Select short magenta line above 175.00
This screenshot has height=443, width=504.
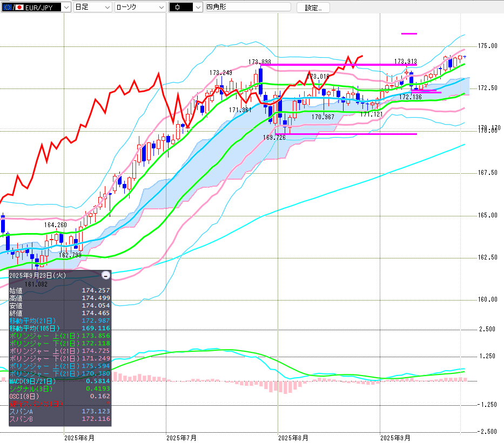[x=409, y=33]
